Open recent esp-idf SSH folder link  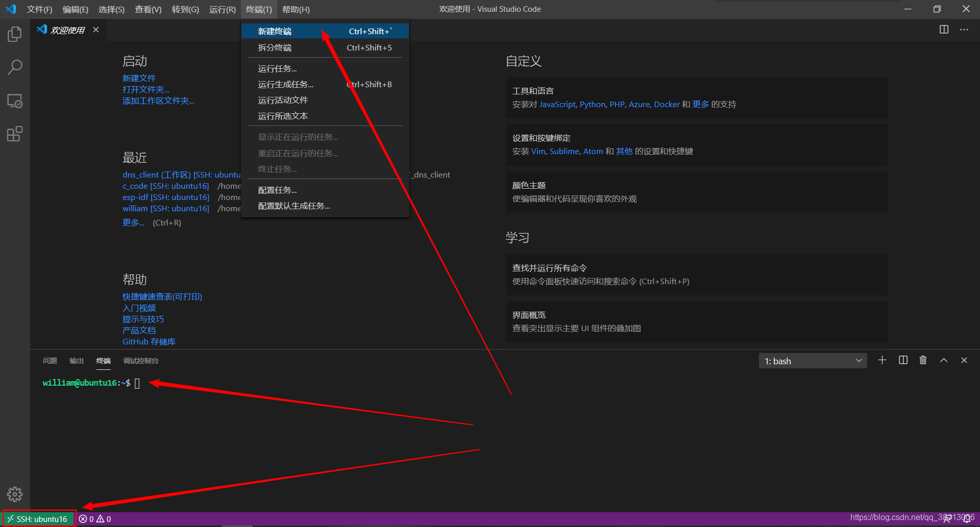click(x=166, y=197)
